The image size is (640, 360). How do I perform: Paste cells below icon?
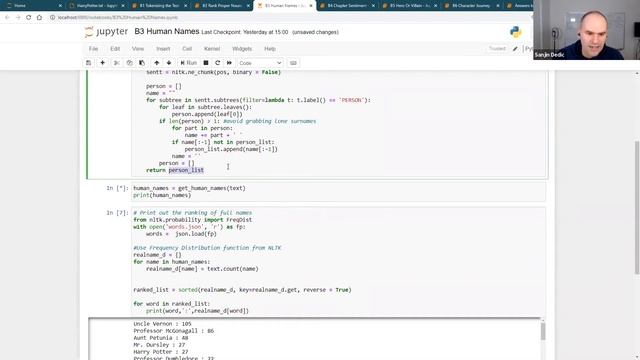pos(142,63)
